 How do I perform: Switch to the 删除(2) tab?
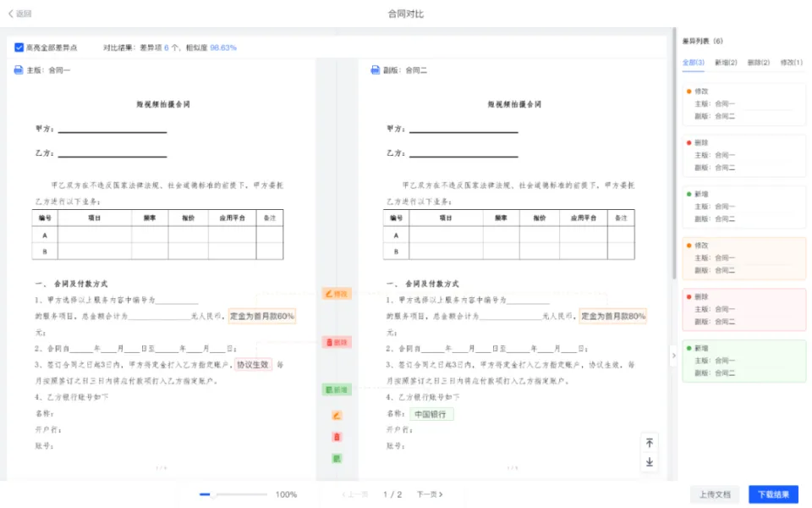[759, 63]
